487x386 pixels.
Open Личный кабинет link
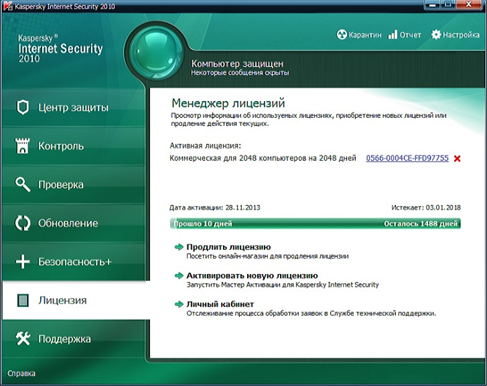tap(220, 304)
